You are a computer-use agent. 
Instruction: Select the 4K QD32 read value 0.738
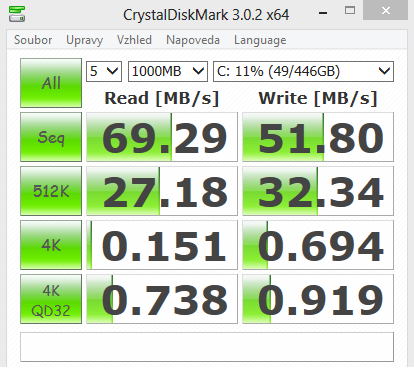click(162, 299)
